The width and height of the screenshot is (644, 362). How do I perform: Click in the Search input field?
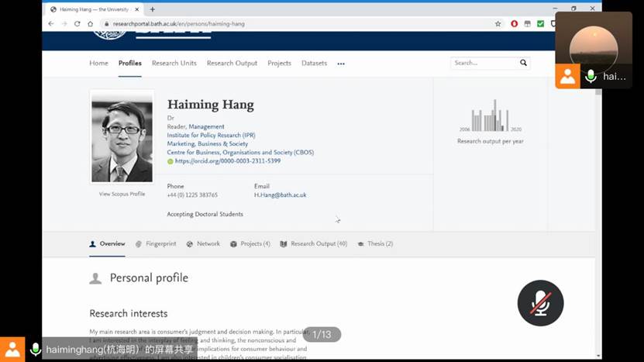click(x=484, y=63)
